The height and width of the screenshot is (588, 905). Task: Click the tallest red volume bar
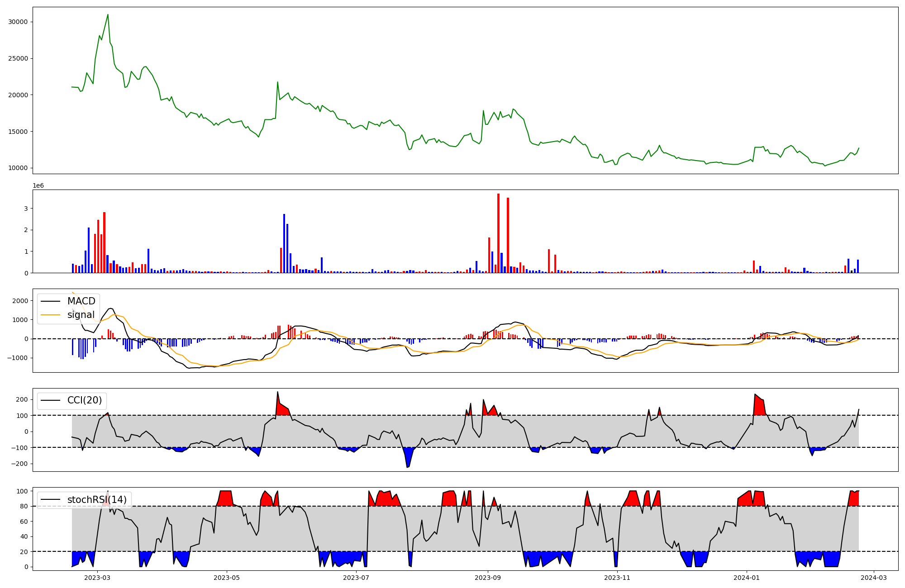(498, 233)
